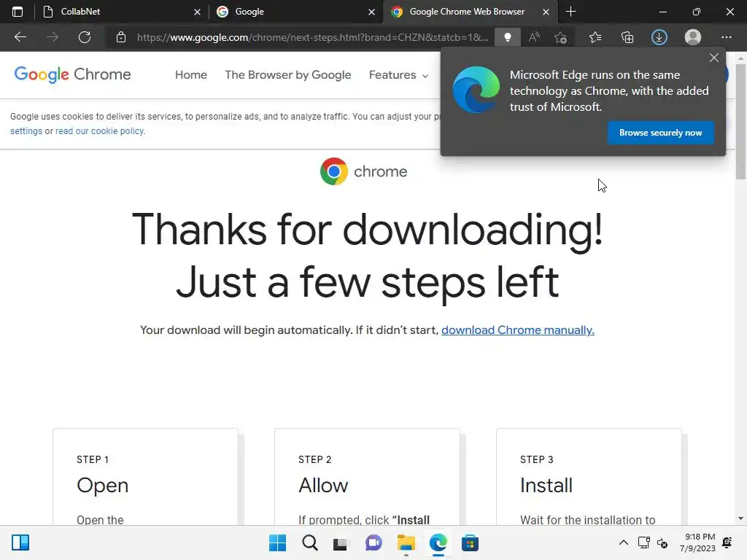The width and height of the screenshot is (747, 560).
Task: Click Browse securely now button
Action: [x=660, y=133]
